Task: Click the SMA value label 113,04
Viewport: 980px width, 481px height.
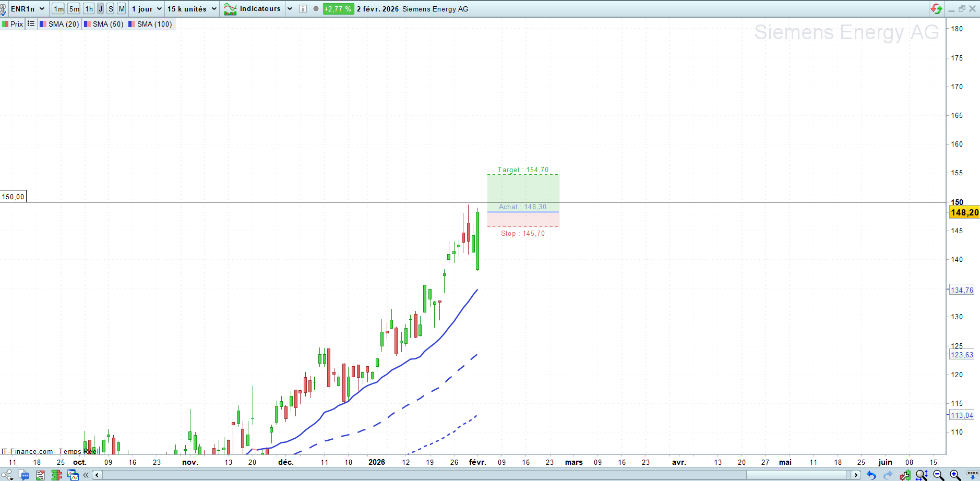Action: (x=961, y=415)
